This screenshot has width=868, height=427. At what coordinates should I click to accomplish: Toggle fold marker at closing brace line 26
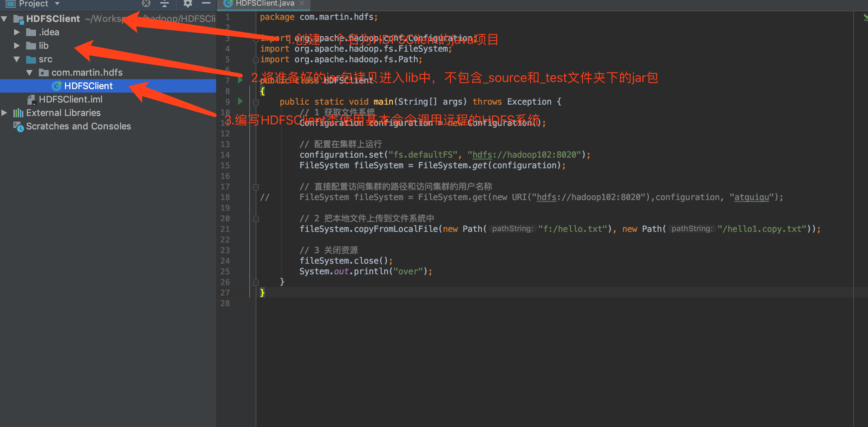click(256, 282)
